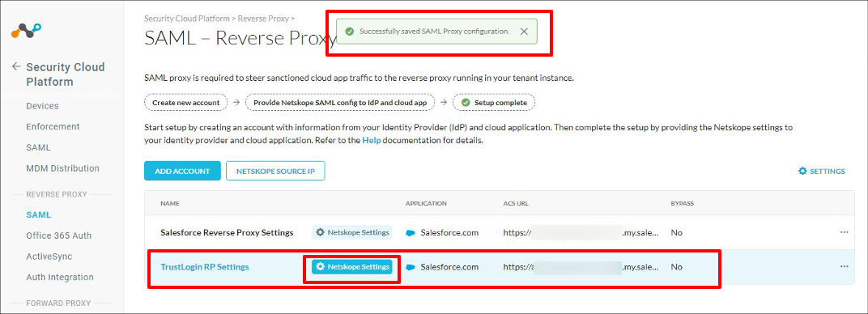This screenshot has height=314, width=868.
Task: Open Netskope Settings for Salesforce Reverse Proxy row
Action: [352, 232]
